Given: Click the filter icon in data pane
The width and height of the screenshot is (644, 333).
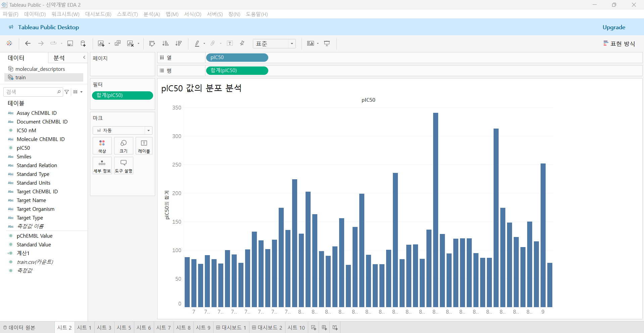Looking at the screenshot, I should (67, 92).
